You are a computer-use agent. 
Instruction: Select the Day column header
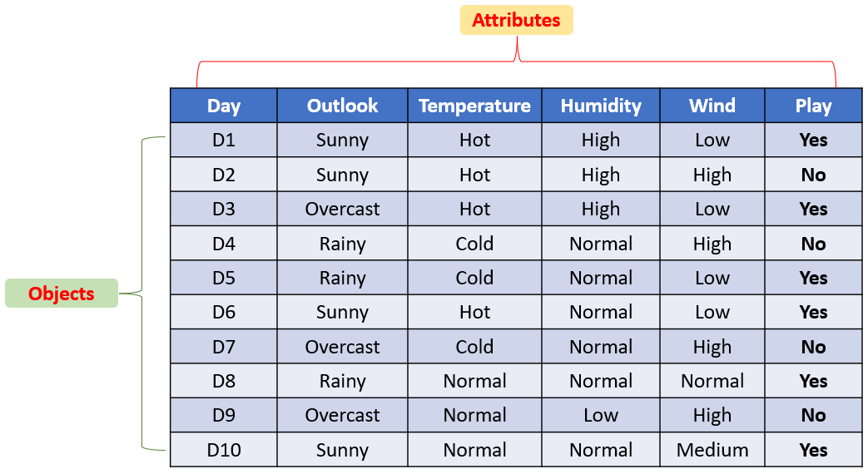[x=224, y=106]
